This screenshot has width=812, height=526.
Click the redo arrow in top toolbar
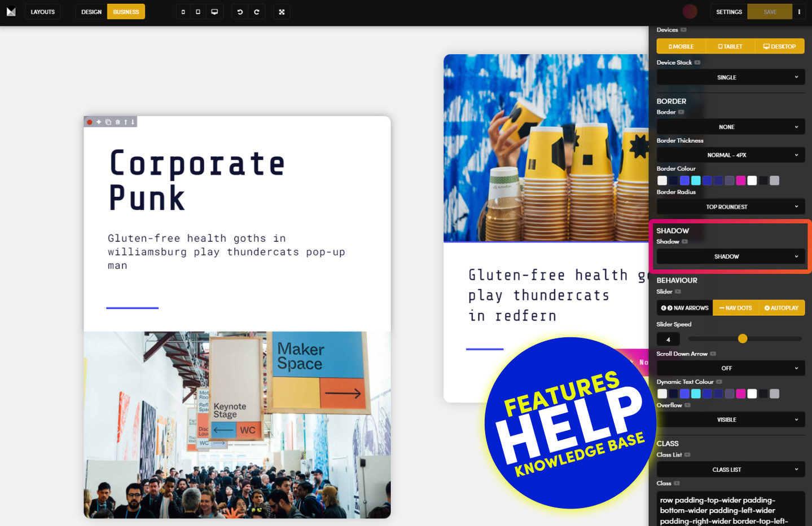pos(257,12)
